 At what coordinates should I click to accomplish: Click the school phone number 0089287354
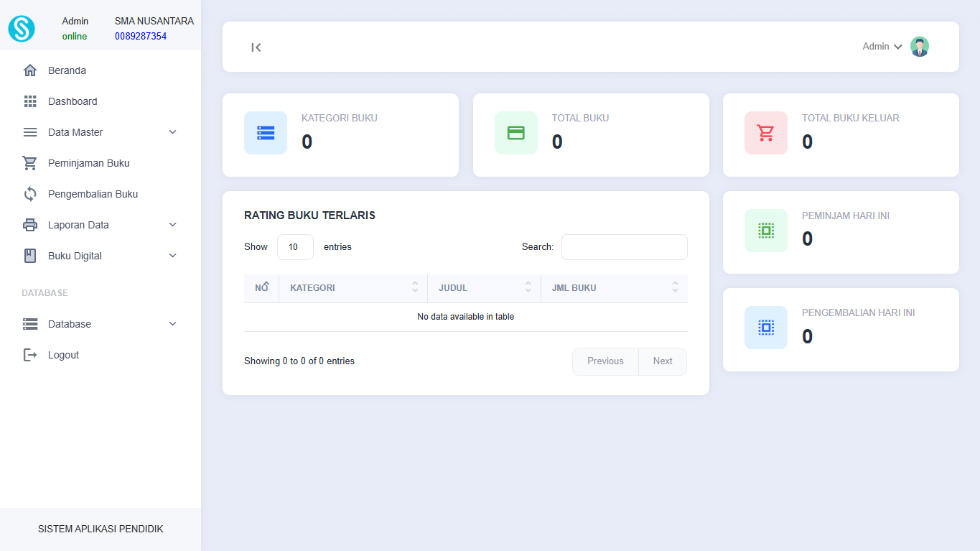141,36
